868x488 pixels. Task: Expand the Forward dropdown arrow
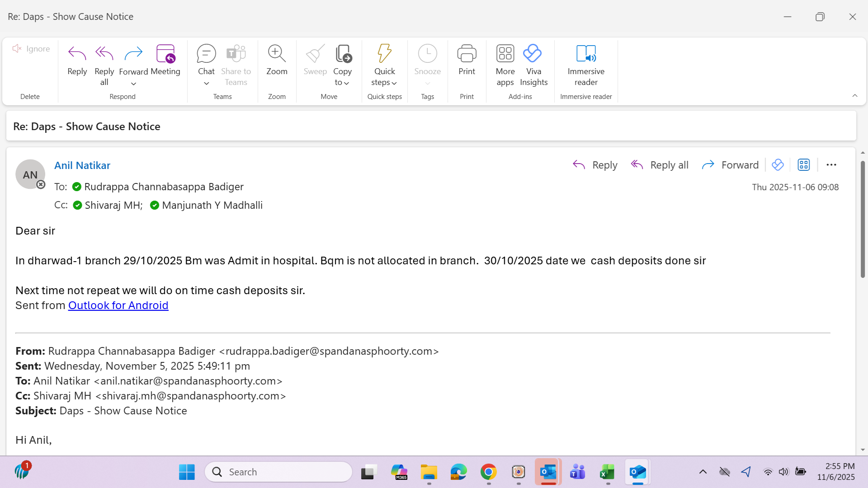(133, 84)
